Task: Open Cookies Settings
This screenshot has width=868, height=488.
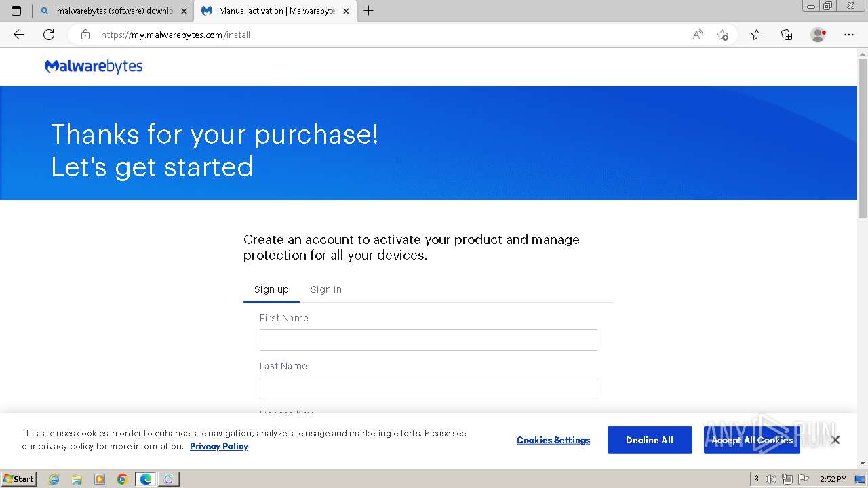Action: tap(553, 440)
